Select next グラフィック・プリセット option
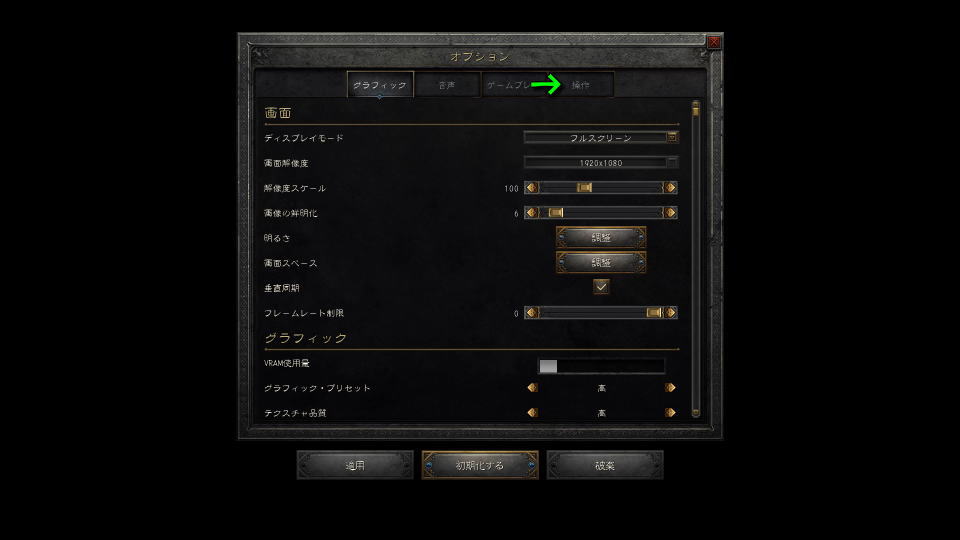Image resolution: width=960 pixels, height=540 pixels. (670, 388)
